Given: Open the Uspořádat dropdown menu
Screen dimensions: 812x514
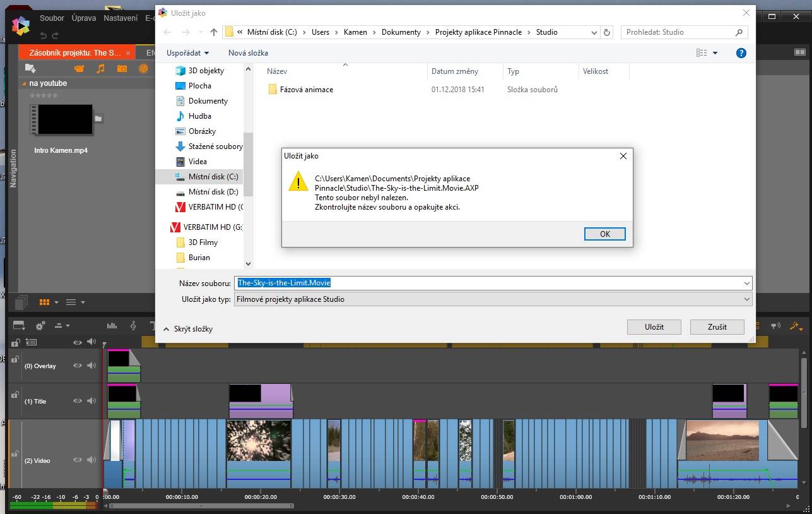Looking at the screenshot, I should (x=187, y=53).
